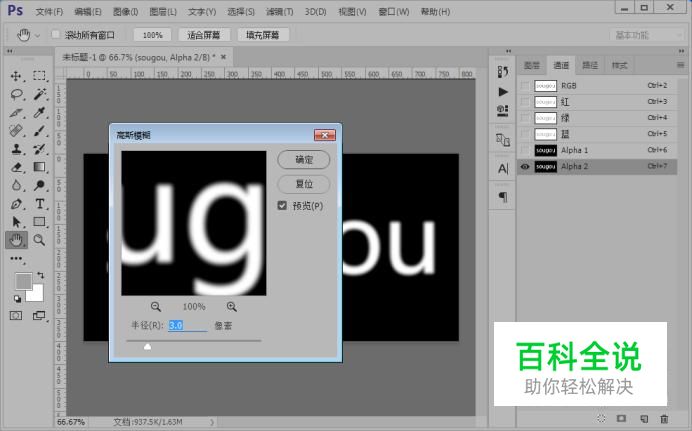This screenshot has width=692, height=431.
Task: Zoom out the Gaussian Blur preview
Action: coord(156,307)
